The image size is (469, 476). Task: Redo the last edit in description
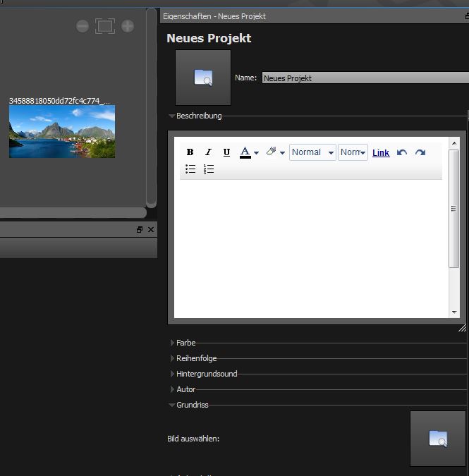420,152
